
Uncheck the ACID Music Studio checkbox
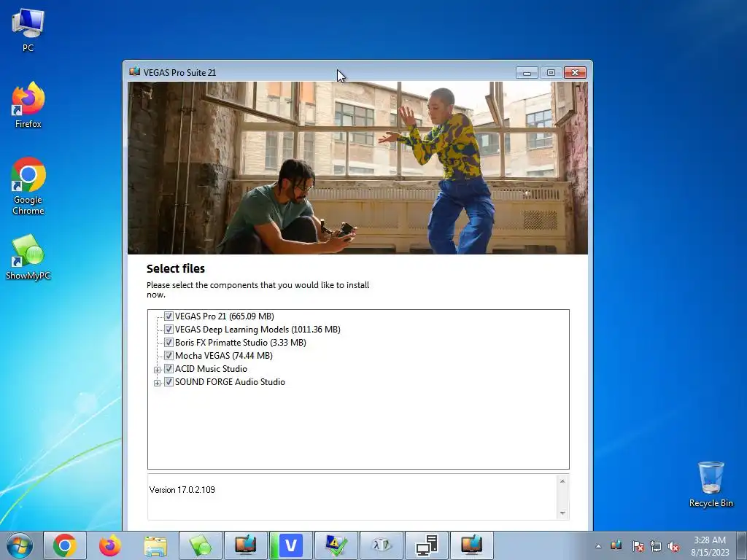[169, 368]
